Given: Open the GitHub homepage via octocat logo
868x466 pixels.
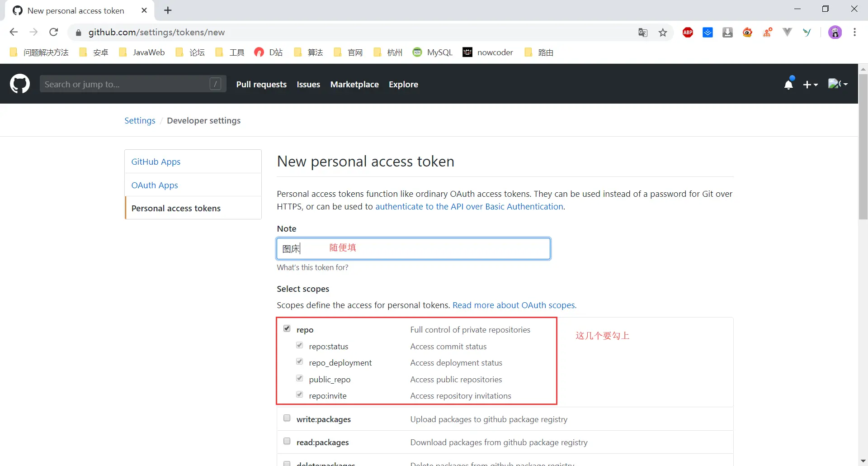Looking at the screenshot, I should click(20, 84).
